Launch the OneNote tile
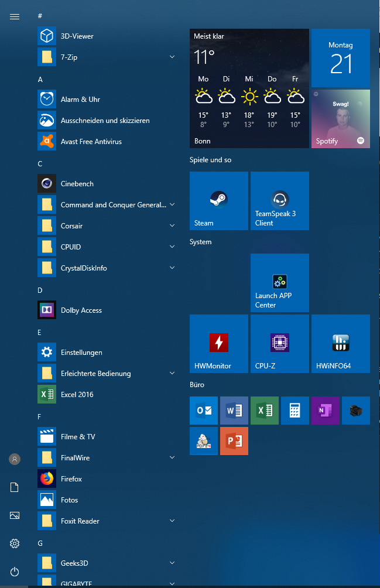The width and height of the screenshot is (380, 588). (x=326, y=411)
